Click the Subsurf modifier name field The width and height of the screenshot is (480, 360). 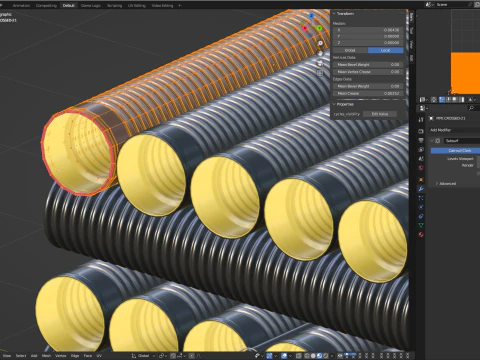(462, 141)
